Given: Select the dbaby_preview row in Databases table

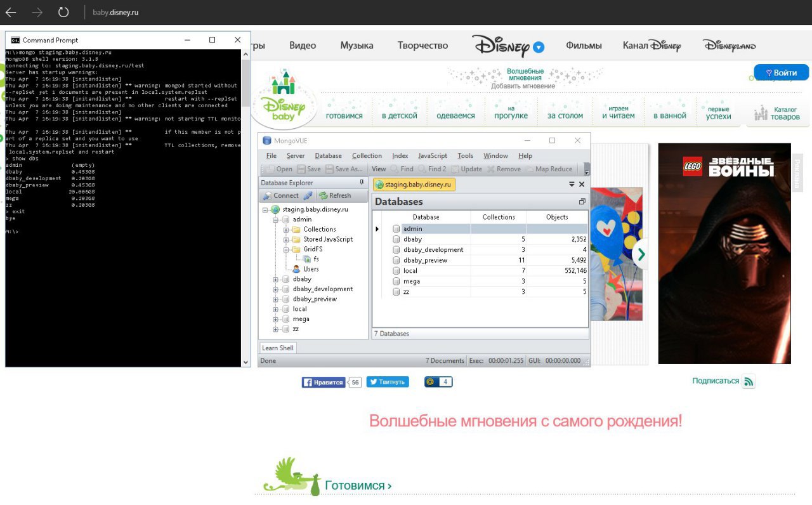Looking at the screenshot, I should 481,260.
